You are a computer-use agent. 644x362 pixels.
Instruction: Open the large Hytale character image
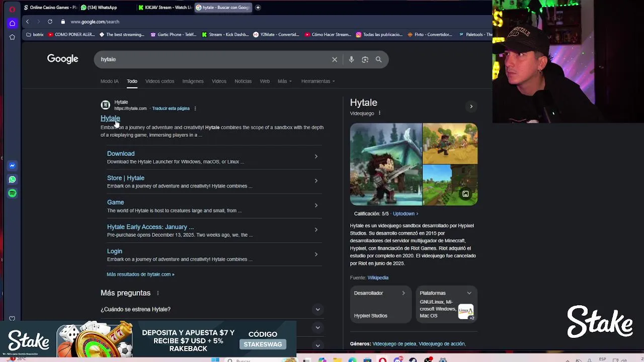coord(386,164)
